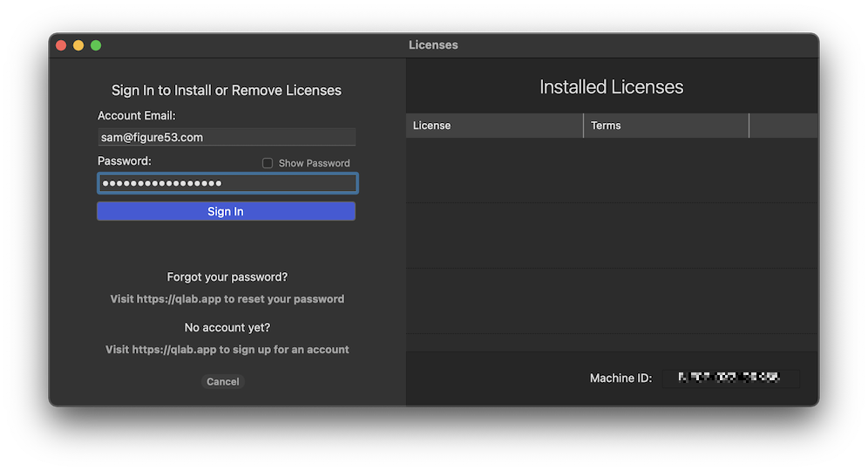
Task: Click inside the Password field
Action: (x=226, y=183)
